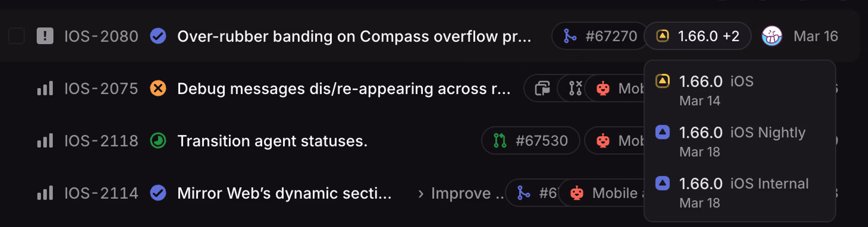
Task: Click the 1.66.0 +2 release pill
Action: (x=697, y=36)
